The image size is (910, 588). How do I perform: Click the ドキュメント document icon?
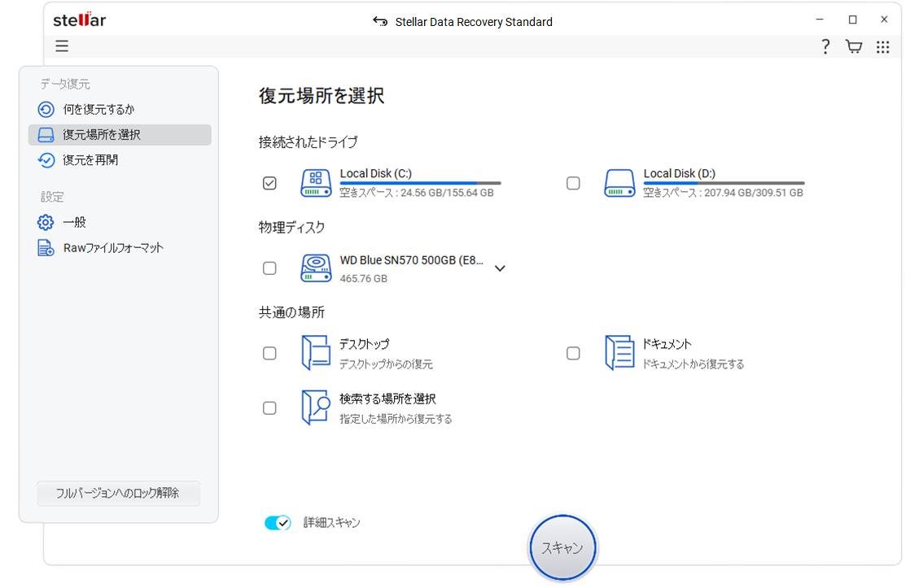[619, 353]
